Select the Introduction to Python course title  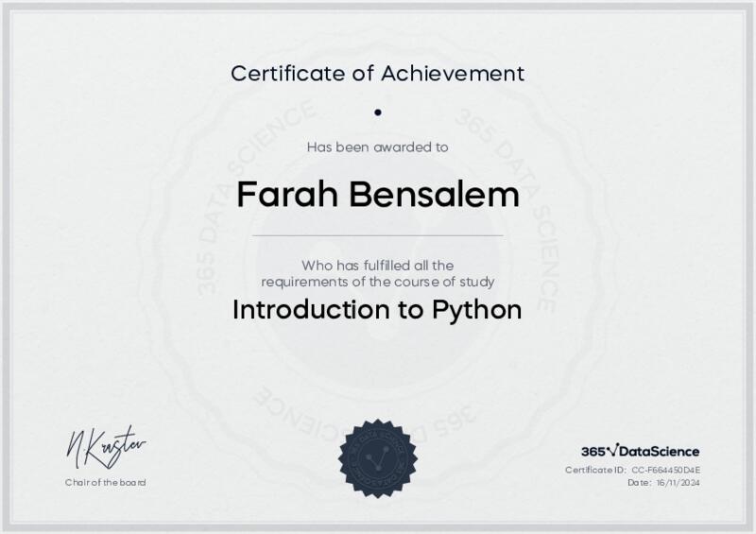point(378,310)
